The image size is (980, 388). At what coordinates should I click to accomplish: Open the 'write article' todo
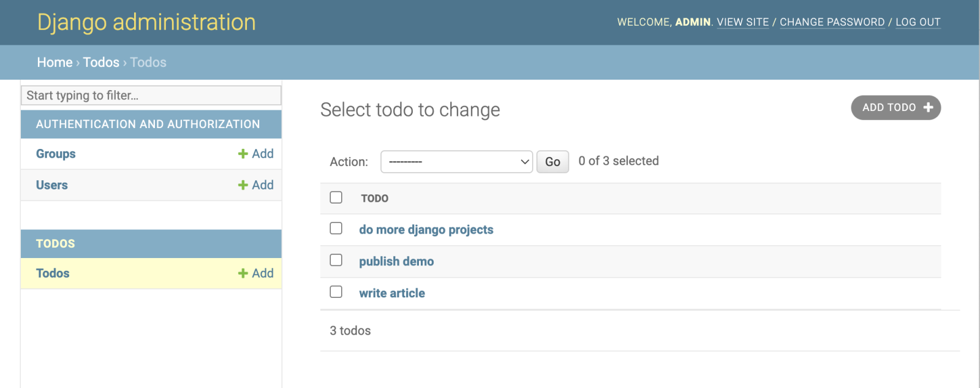point(392,294)
